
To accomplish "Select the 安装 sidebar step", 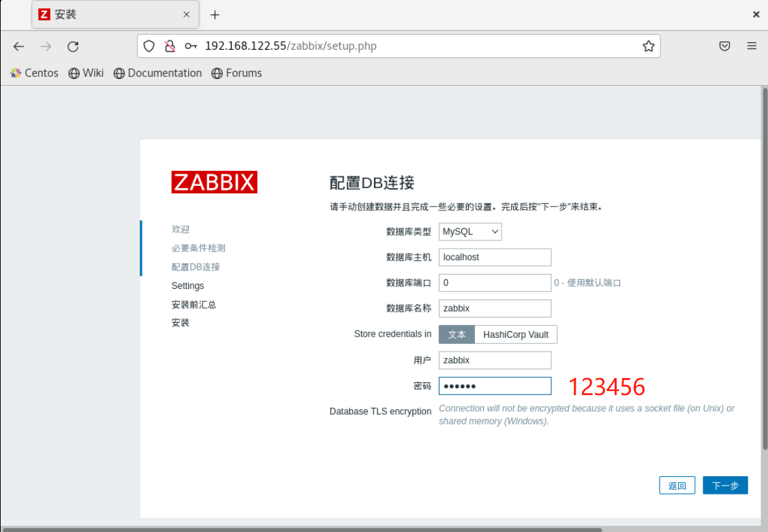I will [x=180, y=322].
